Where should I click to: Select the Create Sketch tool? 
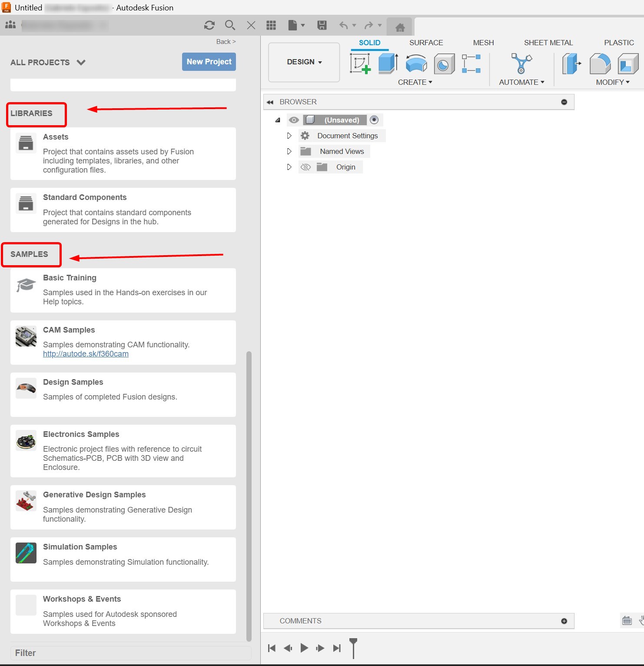[361, 64]
